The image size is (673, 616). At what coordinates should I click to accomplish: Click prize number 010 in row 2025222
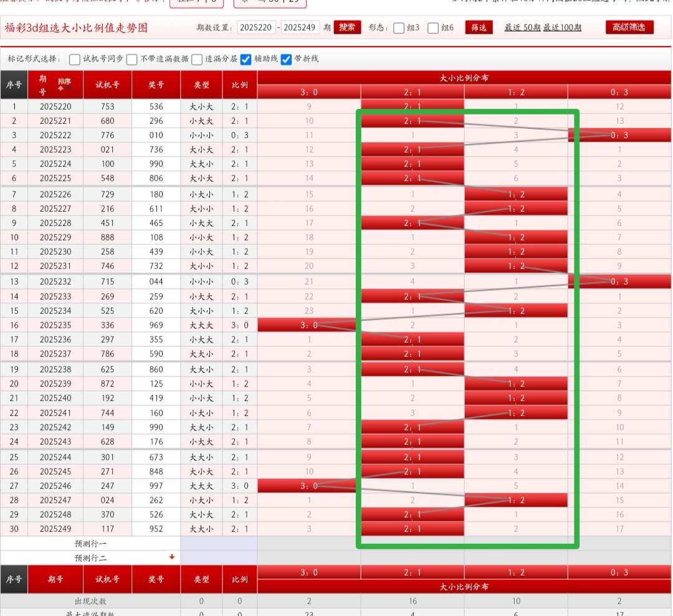click(156, 135)
